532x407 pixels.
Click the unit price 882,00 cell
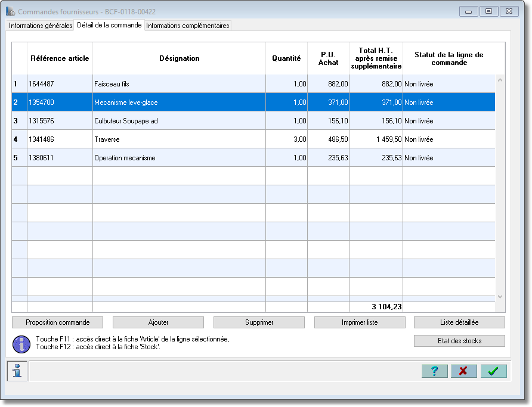coord(328,83)
